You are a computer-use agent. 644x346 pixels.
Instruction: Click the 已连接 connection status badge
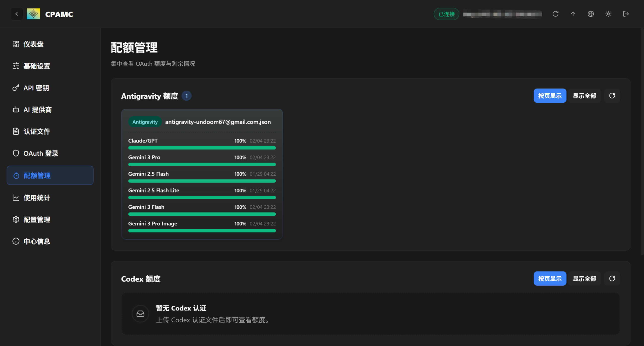447,14
